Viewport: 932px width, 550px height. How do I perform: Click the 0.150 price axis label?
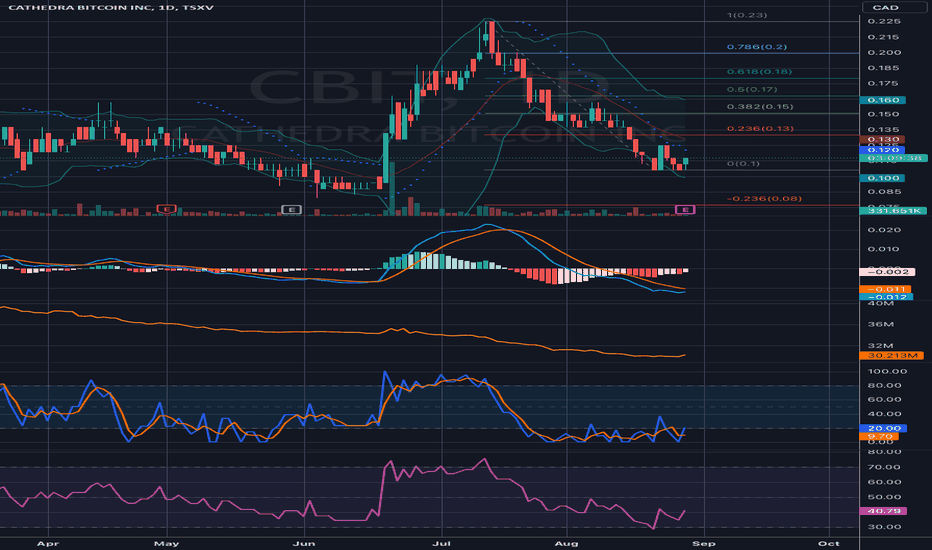(x=883, y=114)
